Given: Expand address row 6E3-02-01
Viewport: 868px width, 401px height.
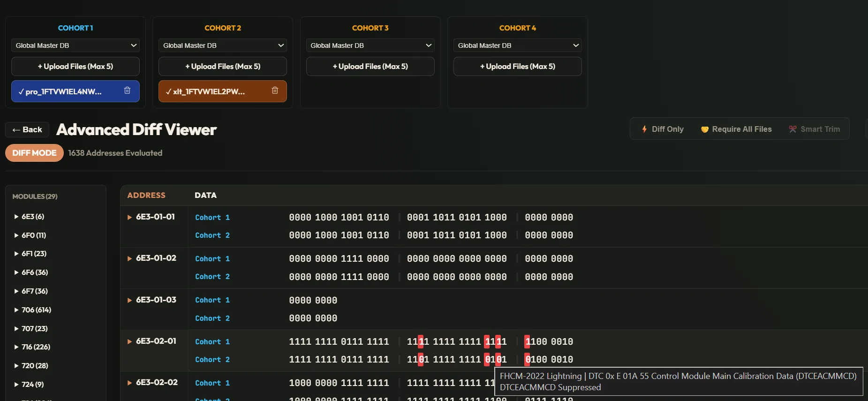Looking at the screenshot, I should (x=130, y=341).
